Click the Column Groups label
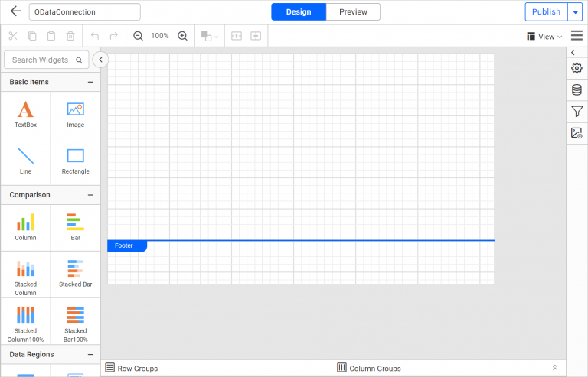 [375, 369]
